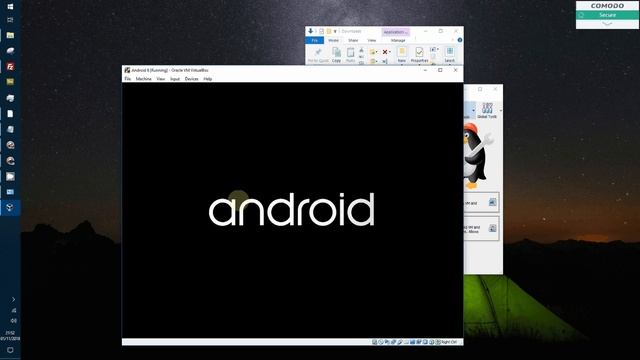Open the Devices menu in VirtualBox VM
Screen dimensions: 640x360
[x=191, y=79]
